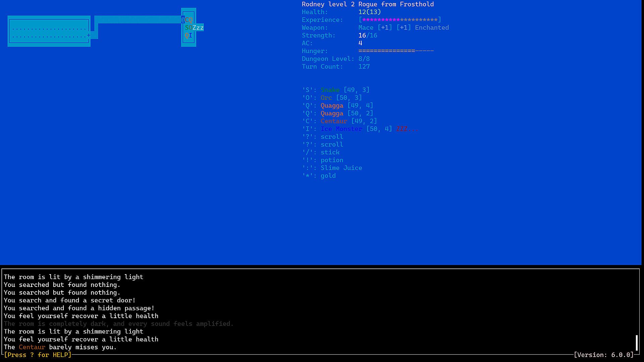Click the Quagga 'Q' beside Ice Monster

(187, 35)
